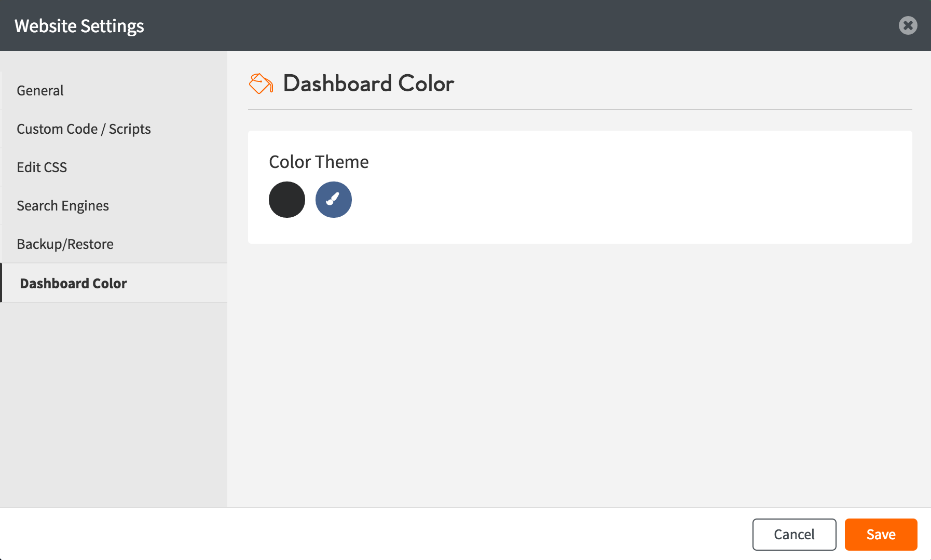Click the empty middle of the dark header bar
The height and width of the screenshot is (560, 931).
[x=467, y=25]
